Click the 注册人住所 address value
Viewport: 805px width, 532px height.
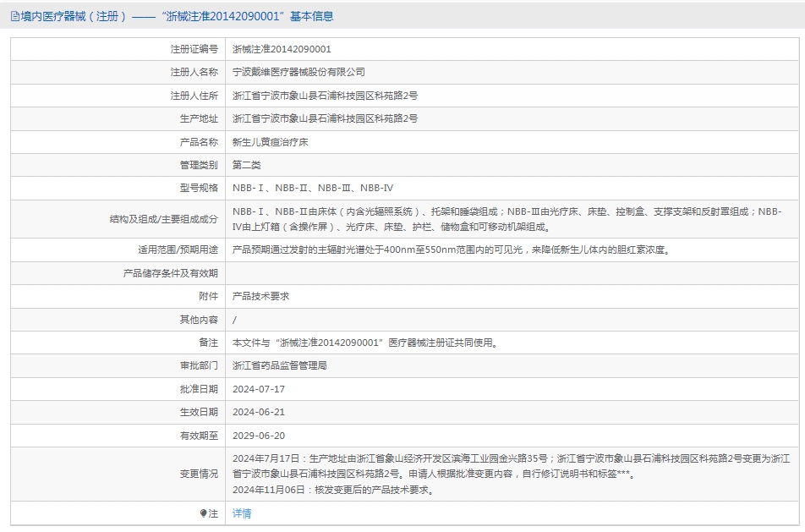[325, 96]
